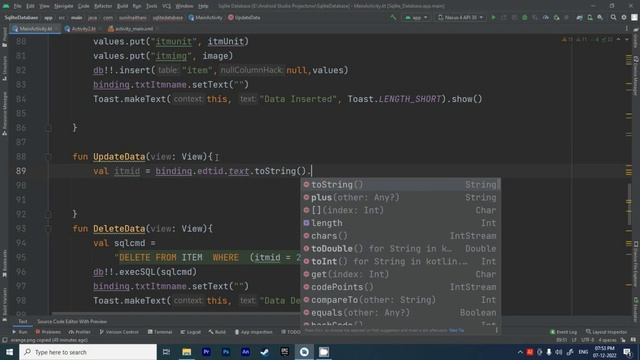Open the Edit menu
640x360 pixels.
(31, 6)
